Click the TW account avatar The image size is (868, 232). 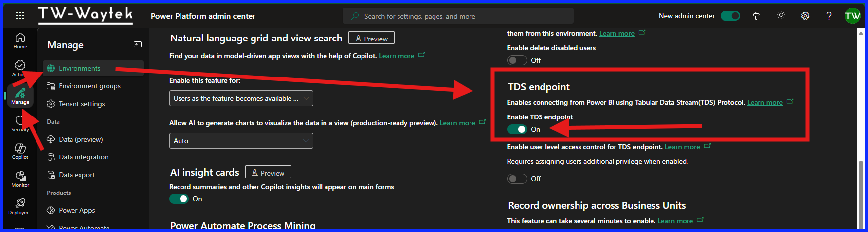coord(852,16)
